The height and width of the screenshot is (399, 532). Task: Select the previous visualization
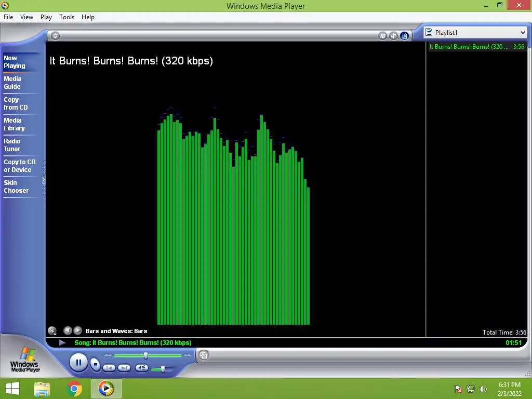[68, 330]
